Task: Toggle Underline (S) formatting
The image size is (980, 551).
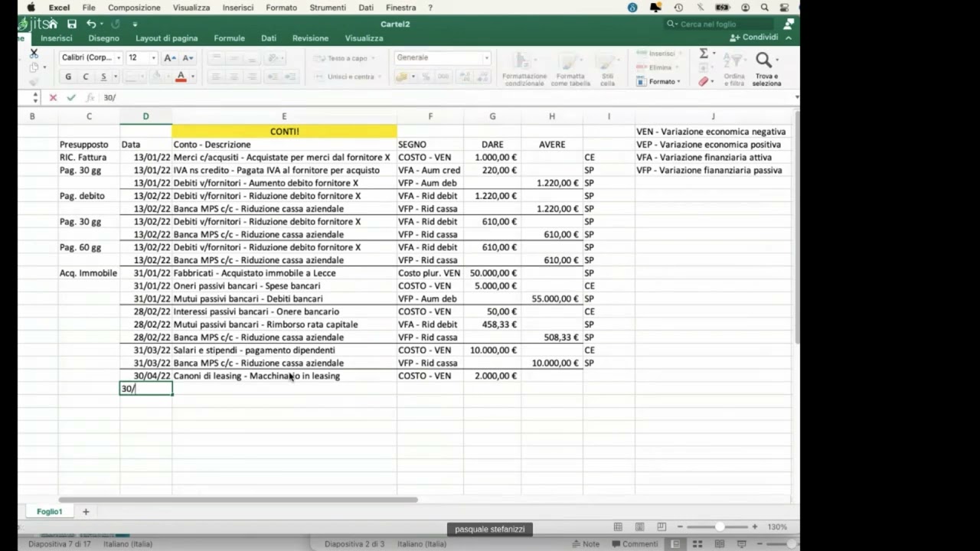Action: tap(103, 77)
